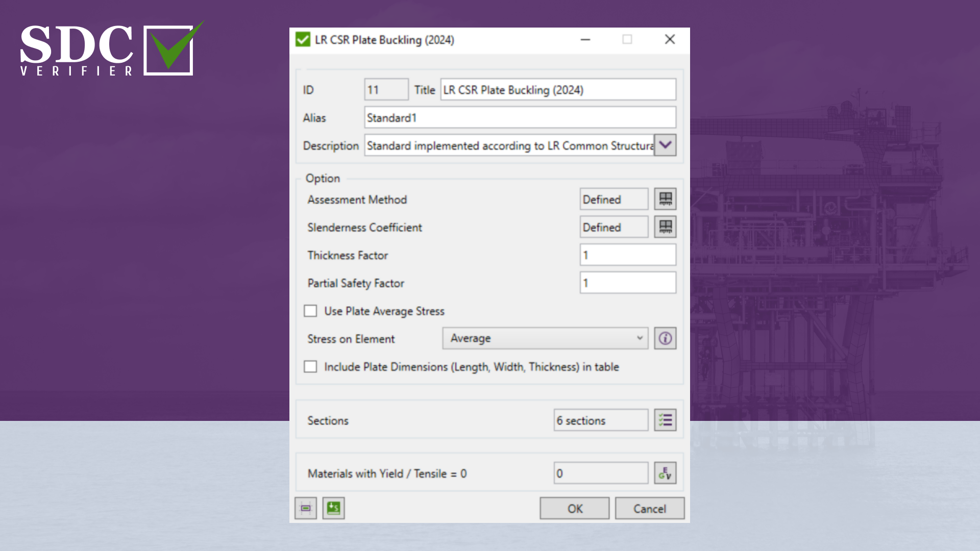Open materials Yield/Tensile editor icon
Image resolution: width=980 pixels, height=551 pixels.
pyautogui.click(x=665, y=473)
